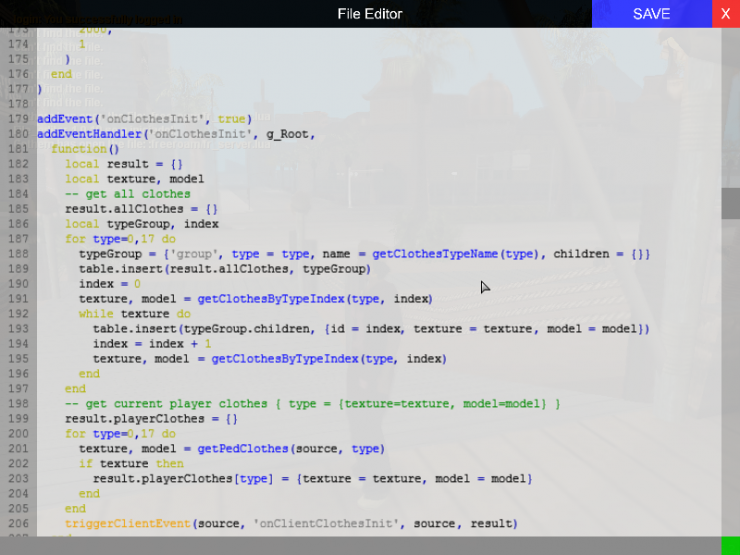
Task: Click 'while texture do' line
Action: [x=135, y=314]
